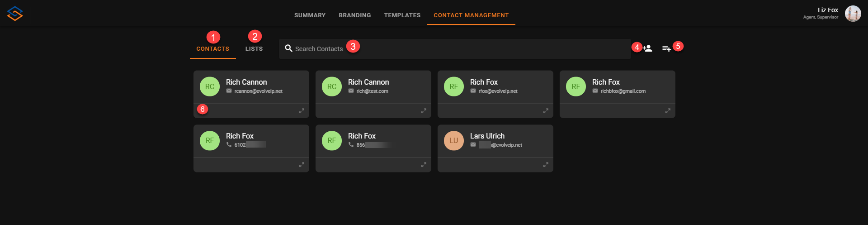
Task: Click the magnifier icon in the search bar
Action: click(x=288, y=48)
